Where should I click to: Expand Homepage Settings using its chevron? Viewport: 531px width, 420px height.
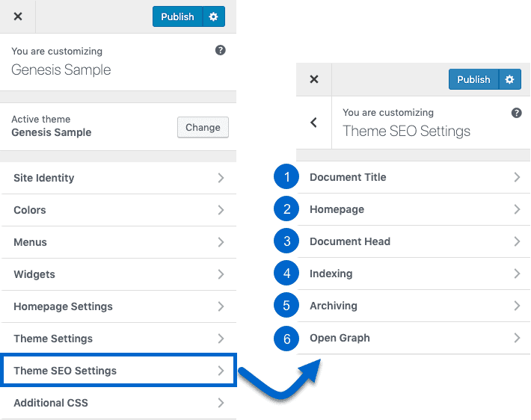point(221,306)
